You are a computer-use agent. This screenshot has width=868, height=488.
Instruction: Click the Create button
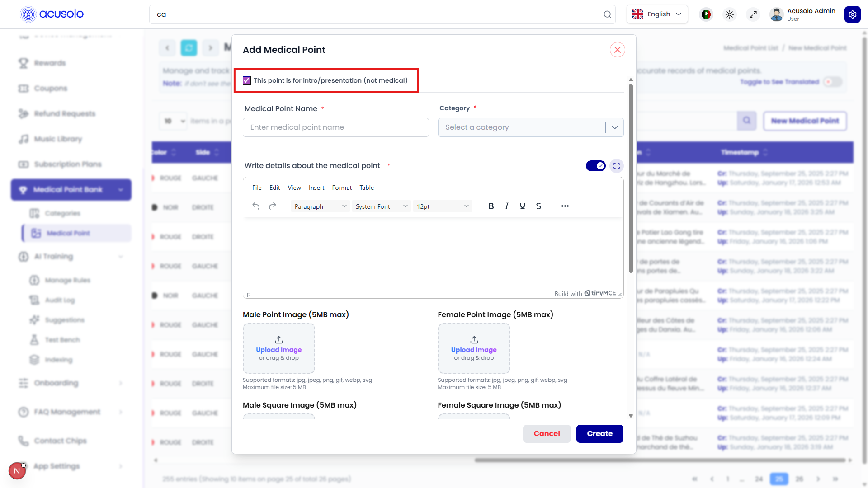[x=599, y=433]
